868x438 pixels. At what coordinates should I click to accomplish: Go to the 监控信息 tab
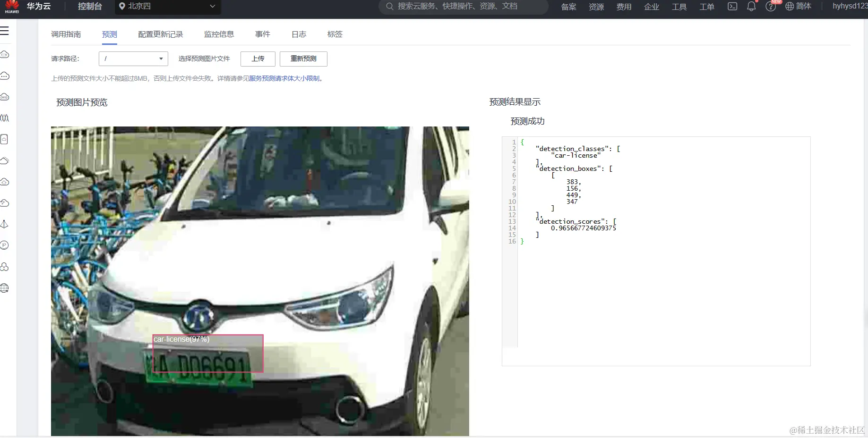point(219,34)
